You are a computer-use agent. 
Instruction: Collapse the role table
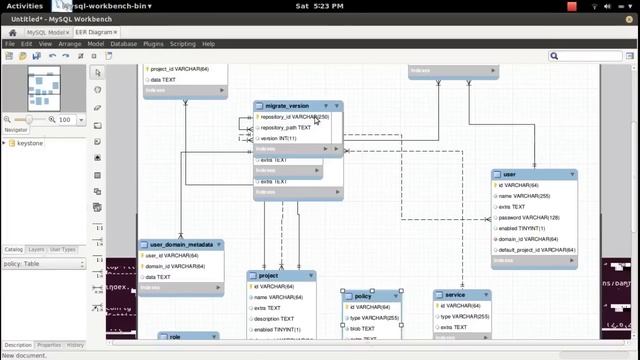214,337
